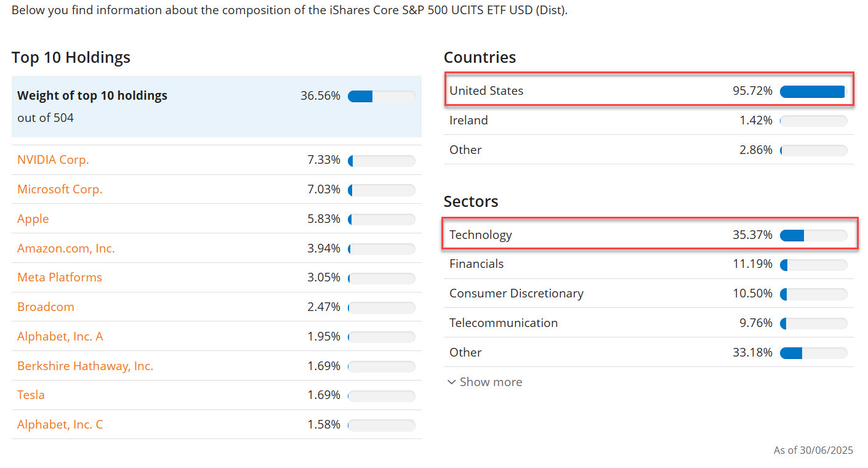The height and width of the screenshot is (468, 868).
Task: Open the Amazon.com, Inc. holding link
Action: [66, 248]
